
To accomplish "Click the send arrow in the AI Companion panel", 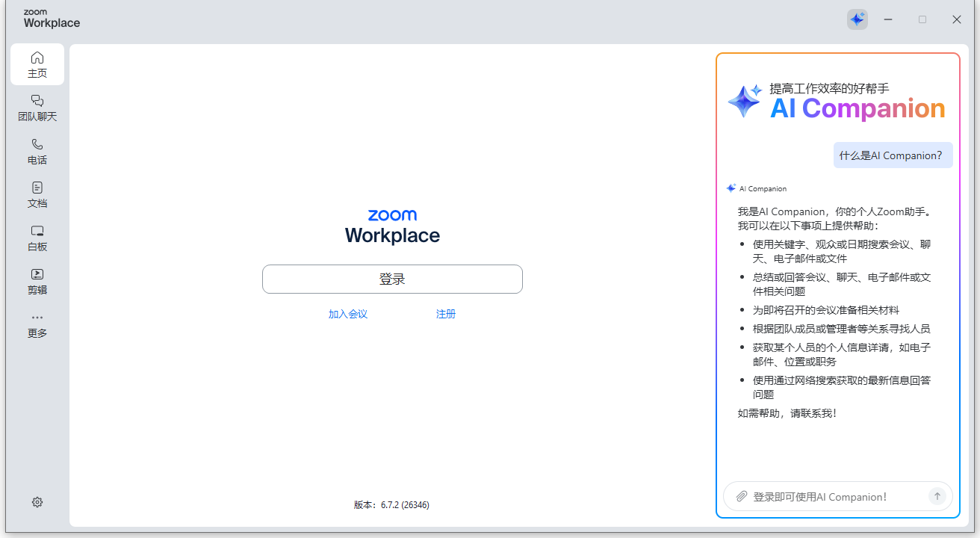I will coord(937,495).
